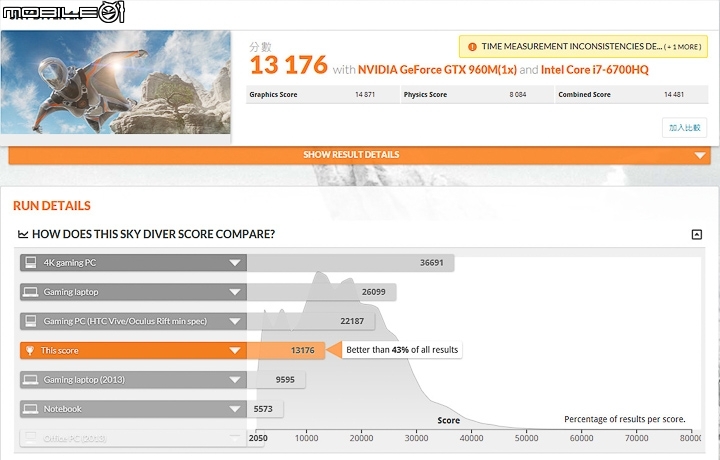The height and width of the screenshot is (460, 720).
Task: Click the 加入比較 compare button
Action: 684,128
